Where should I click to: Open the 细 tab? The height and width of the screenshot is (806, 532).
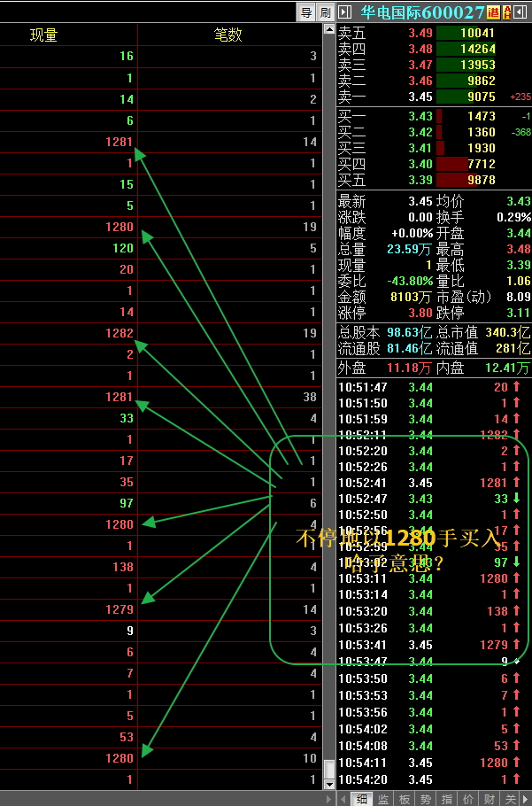[361, 799]
